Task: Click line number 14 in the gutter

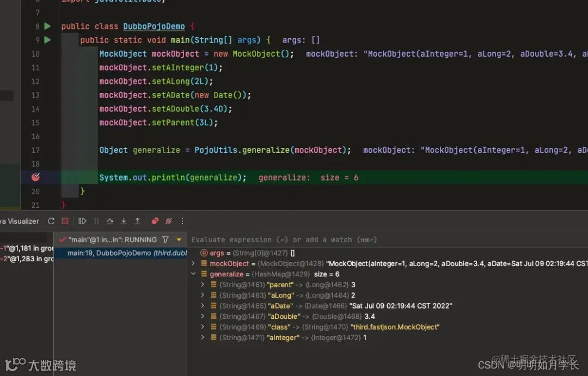Action: click(x=35, y=109)
